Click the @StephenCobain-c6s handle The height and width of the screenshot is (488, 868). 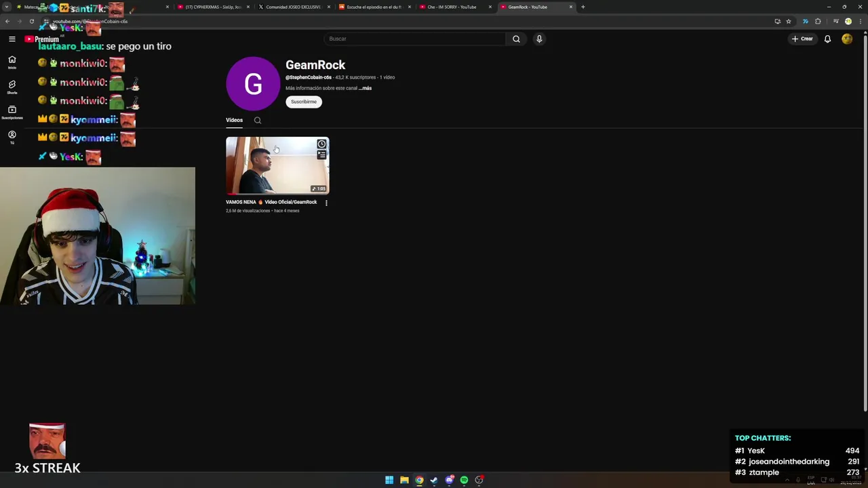point(309,77)
